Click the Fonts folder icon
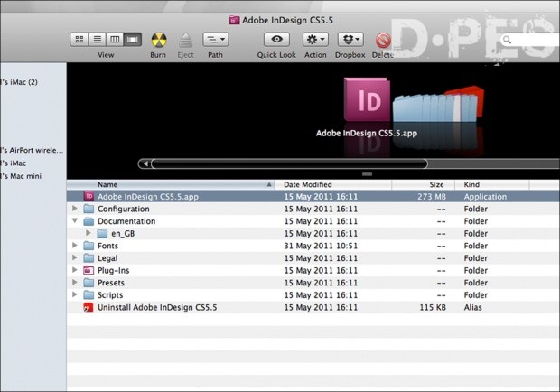Image resolution: width=560 pixels, height=392 pixels. pyautogui.click(x=89, y=246)
